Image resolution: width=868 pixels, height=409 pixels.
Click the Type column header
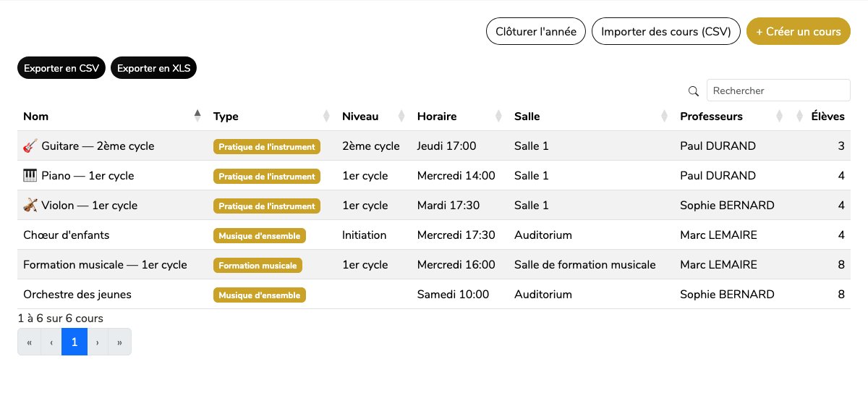pos(272,116)
